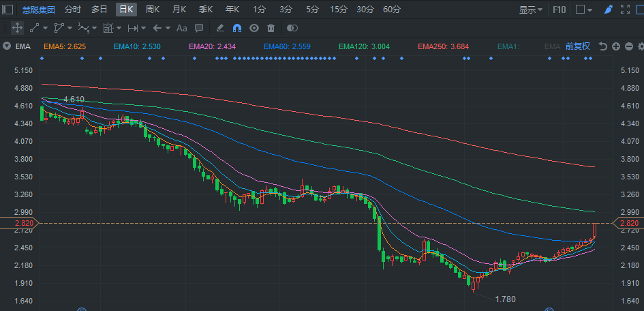Toggle the greyed-out EMA indicator label
This screenshot has width=644, height=311.
point(552,46)
